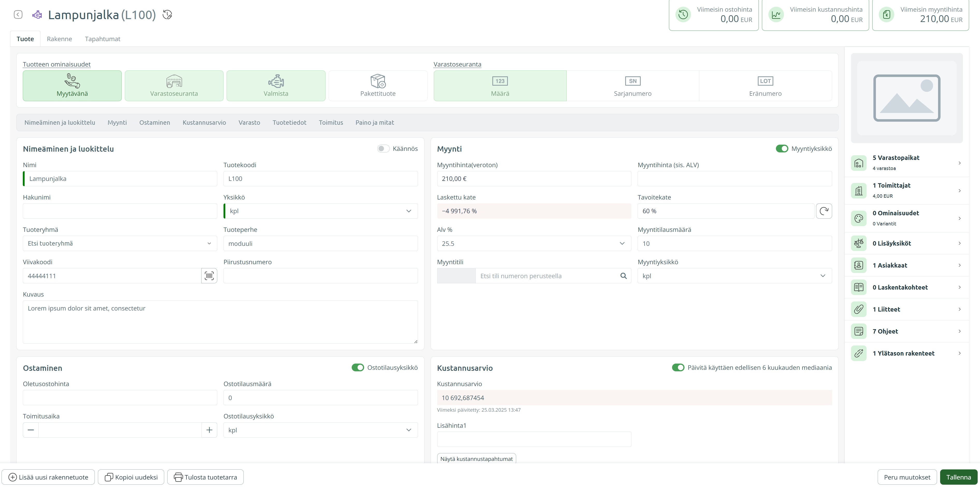
Task: Click the Varastopaikat warehouse icon
Action: [x=859, y=163]
